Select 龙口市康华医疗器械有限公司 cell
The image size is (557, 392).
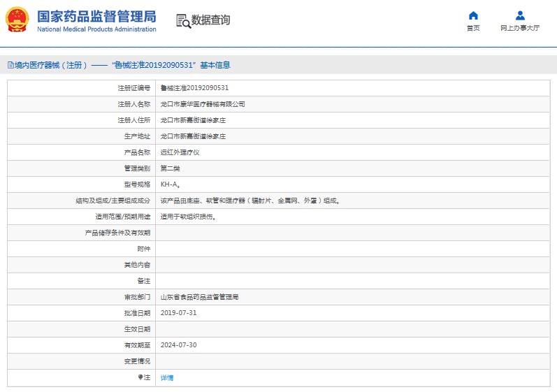coord(203,104)
